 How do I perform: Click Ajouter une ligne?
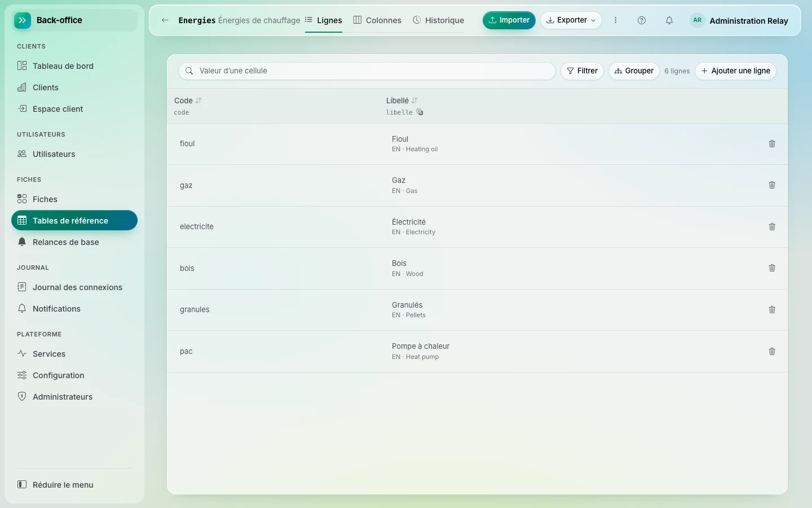click(x=736, y=71)
